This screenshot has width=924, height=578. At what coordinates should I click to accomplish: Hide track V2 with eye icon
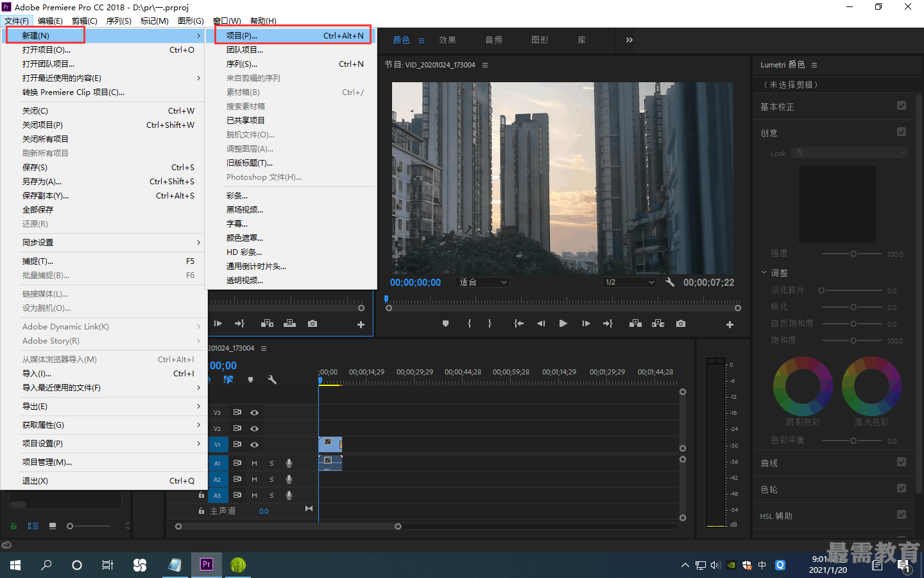click(x=255, y=428)
